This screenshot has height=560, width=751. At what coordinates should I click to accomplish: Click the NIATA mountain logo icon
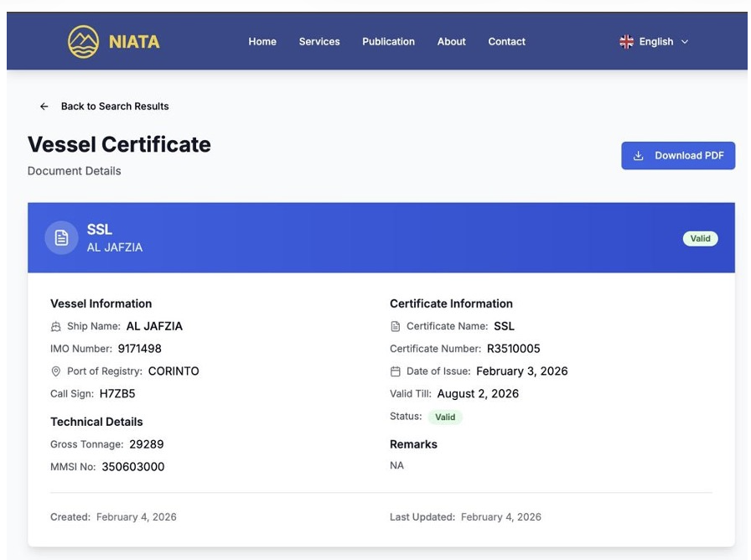coord(83,42)
